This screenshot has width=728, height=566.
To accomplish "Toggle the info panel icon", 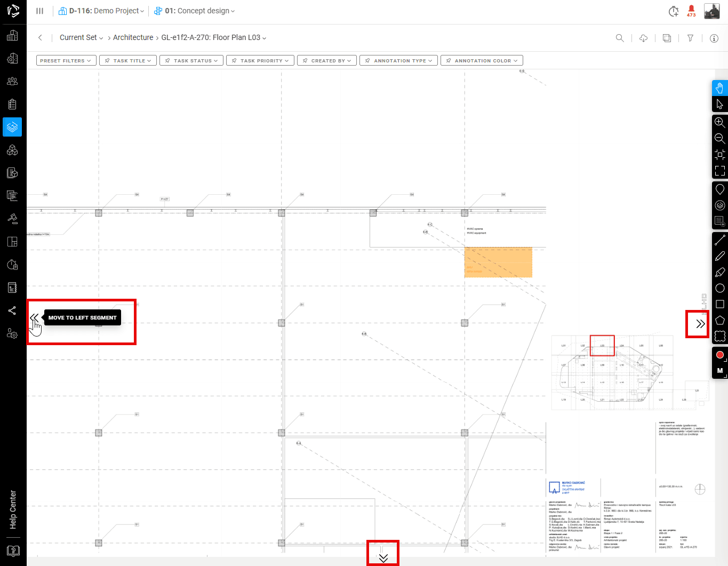I will [x=714, y=38].
